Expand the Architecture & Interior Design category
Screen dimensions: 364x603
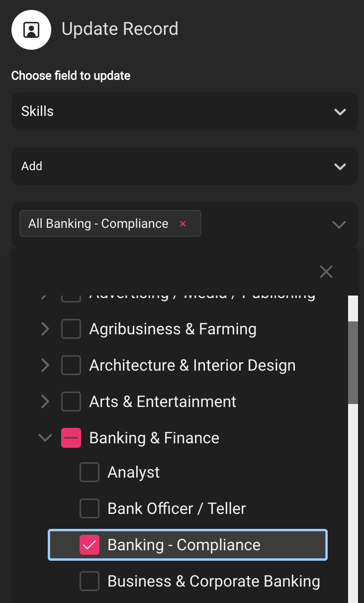pyautogui.click(x=45, y=365)
